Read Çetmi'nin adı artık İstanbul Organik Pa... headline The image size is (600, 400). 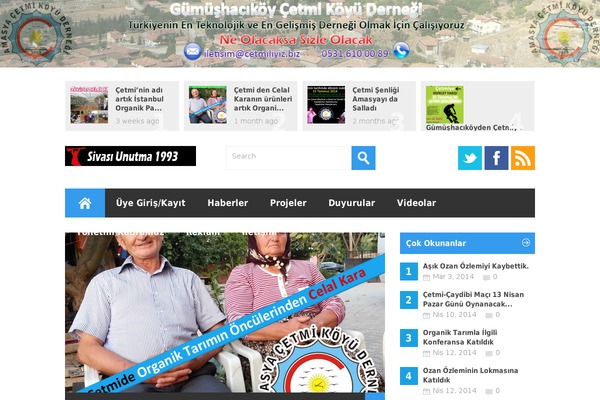[x=139, y=99]
